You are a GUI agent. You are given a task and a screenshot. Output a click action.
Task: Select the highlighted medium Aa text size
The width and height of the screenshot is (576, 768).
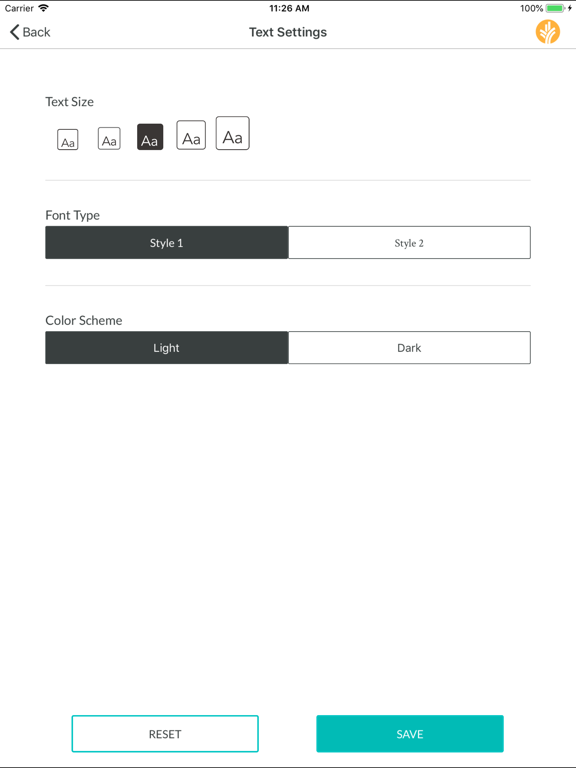point(150,137)
